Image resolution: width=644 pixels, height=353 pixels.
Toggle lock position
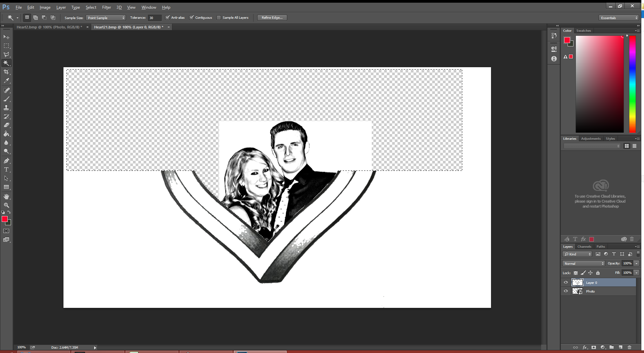click(x=591, y=273)
